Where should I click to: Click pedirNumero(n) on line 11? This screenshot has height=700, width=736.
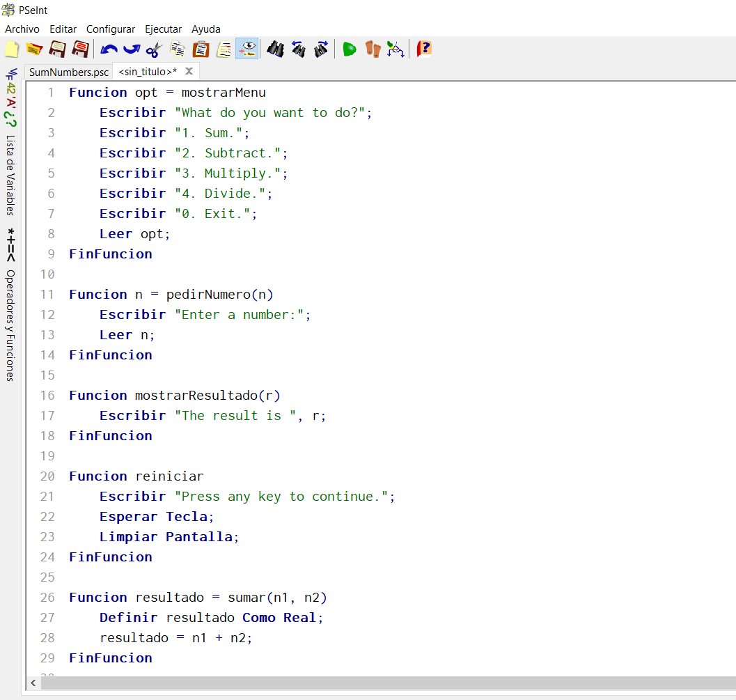[x=219, y=295]
